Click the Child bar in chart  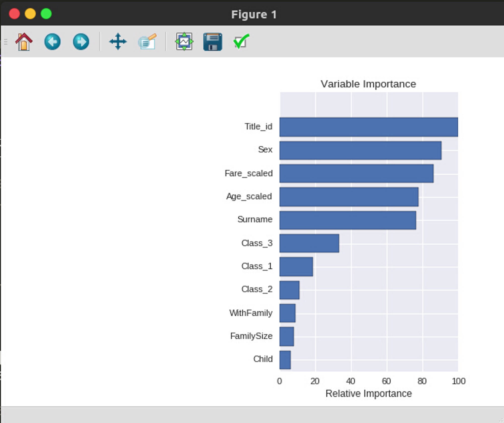pyautogui.click(x=285, y=360)
